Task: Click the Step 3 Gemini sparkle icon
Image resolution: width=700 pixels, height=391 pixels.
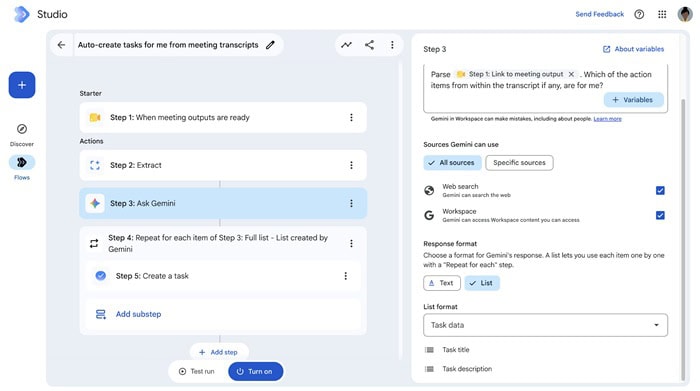Action: (x=95, y=203)
